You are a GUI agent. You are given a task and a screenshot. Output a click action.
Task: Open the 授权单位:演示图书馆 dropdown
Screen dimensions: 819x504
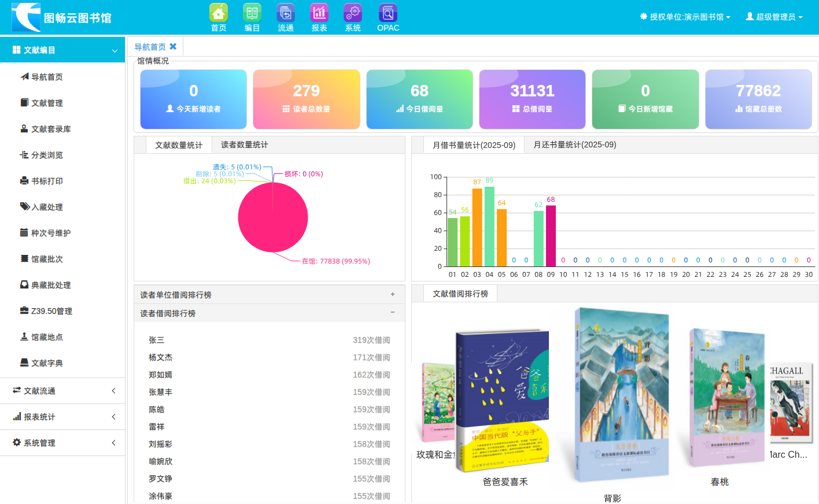pos(685,17)
